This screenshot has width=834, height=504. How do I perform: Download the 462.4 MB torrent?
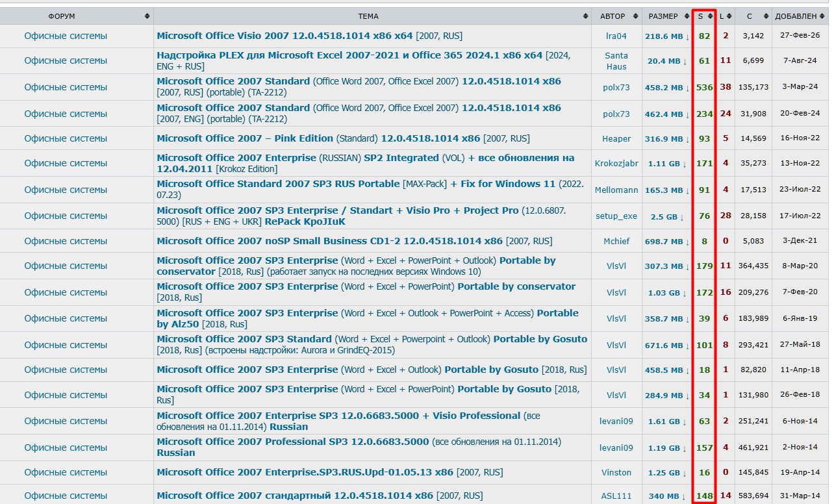[667, 114]
